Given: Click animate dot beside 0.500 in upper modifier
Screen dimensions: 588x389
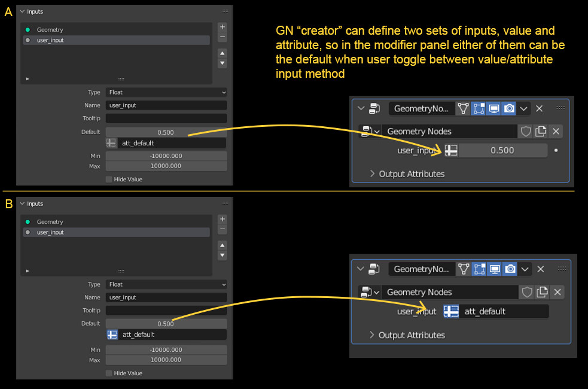Looking at the screenshot, I should tap(556, 150).
